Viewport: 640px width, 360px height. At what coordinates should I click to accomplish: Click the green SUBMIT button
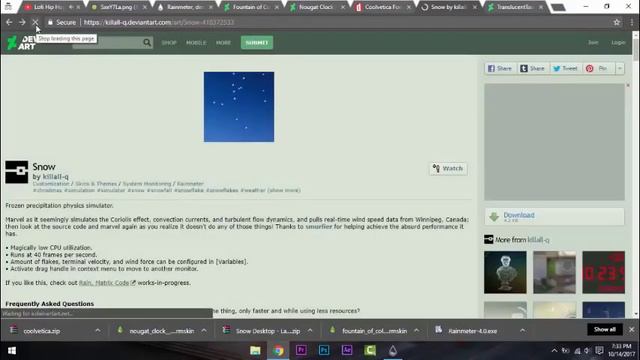pos(257,42)
